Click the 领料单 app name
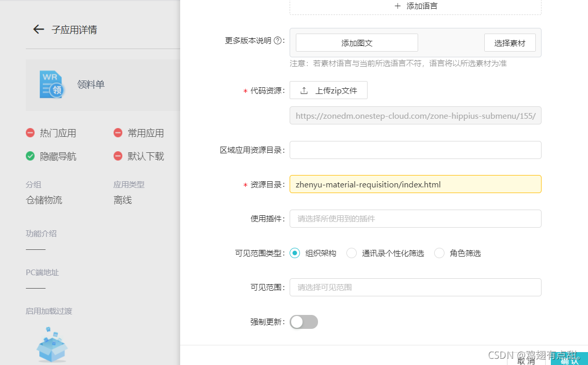The height and width of the screenshot is (365, 588). coord(91,84)
